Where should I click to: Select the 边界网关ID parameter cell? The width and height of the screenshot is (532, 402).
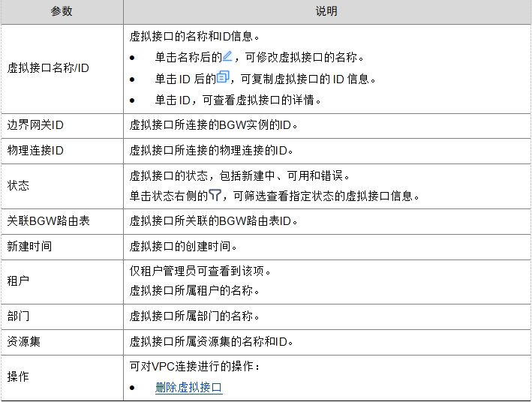click(62, 125)
